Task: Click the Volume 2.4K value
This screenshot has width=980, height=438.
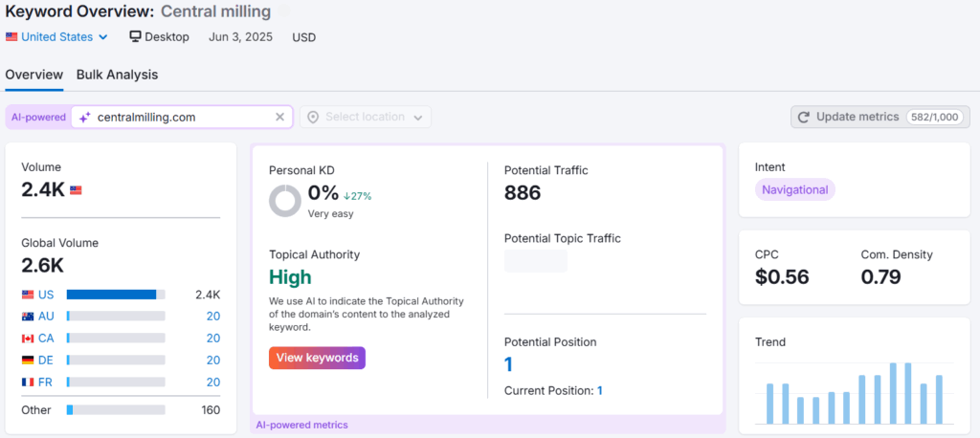Action: coord(42,189)
